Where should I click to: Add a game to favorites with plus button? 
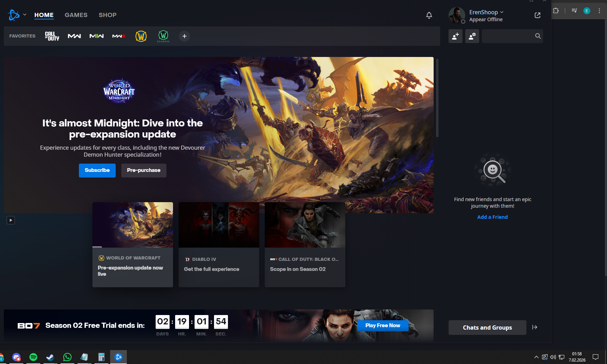[x=184, y=36]
